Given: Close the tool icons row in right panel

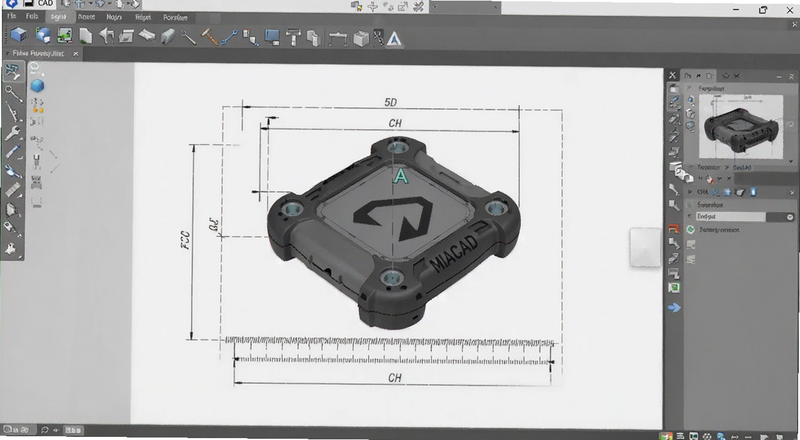Looking at the screenshot, I should pyautogui.click(x=792, y=192).
